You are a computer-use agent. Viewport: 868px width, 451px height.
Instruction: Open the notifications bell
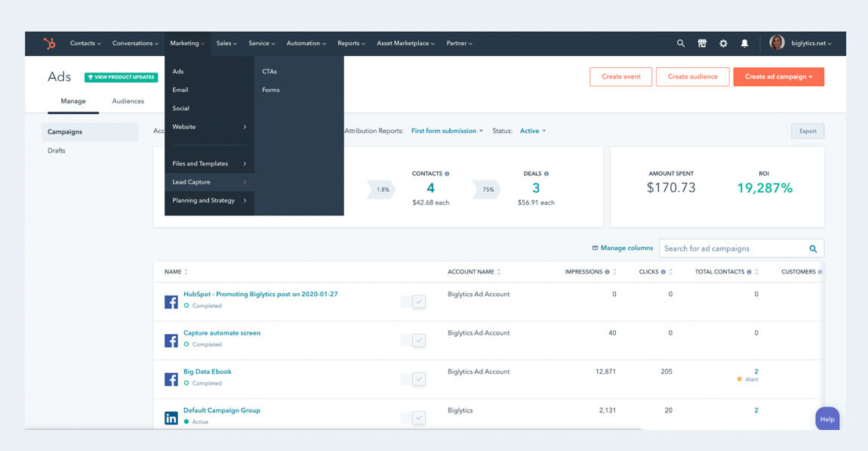point(744,43)
